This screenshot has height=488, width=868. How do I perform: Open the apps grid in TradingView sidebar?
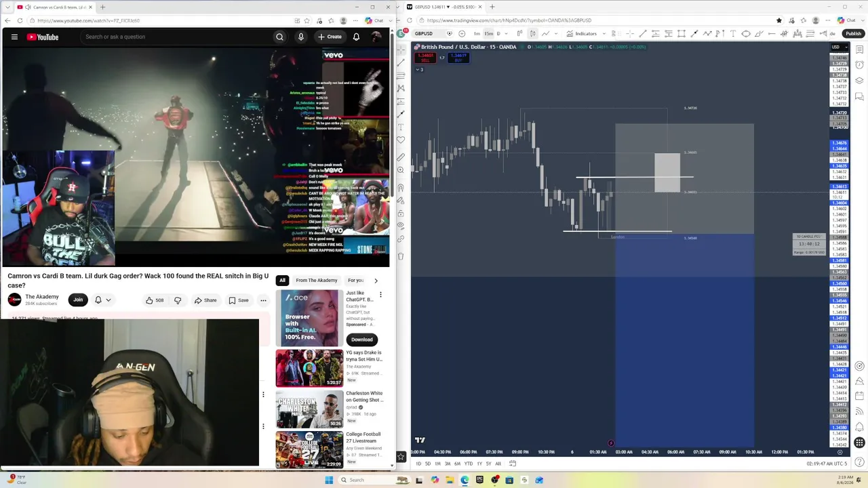tap(859, 443)
